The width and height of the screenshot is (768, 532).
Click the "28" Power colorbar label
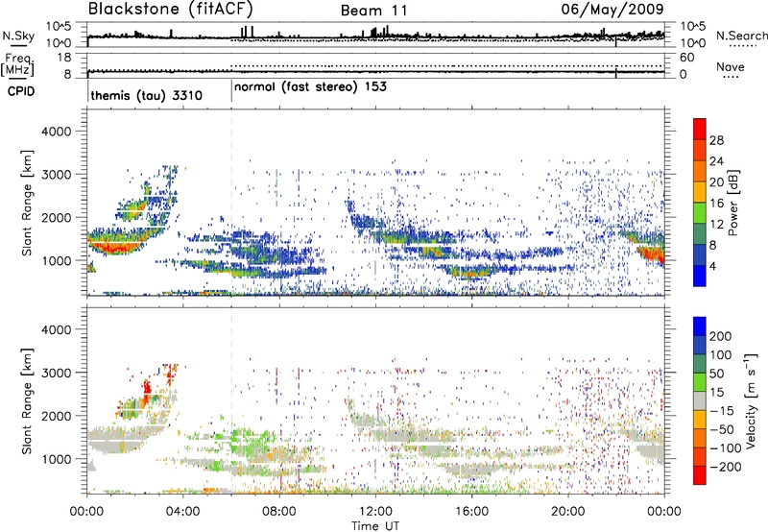[716, 140]
